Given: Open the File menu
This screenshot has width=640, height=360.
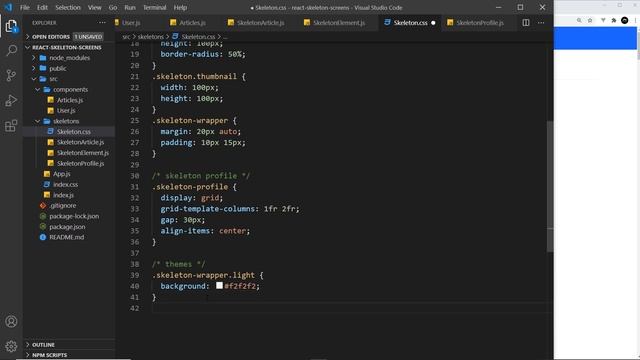Looking at the screenshot, I should [25, 7].
